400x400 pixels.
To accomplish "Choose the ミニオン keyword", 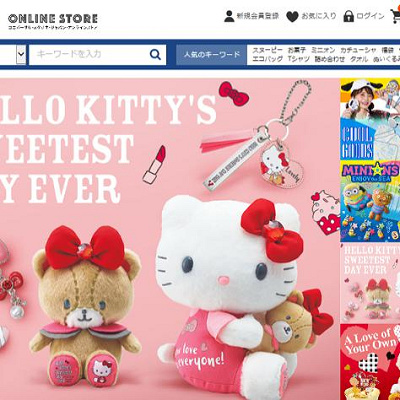I will point(323,50).
